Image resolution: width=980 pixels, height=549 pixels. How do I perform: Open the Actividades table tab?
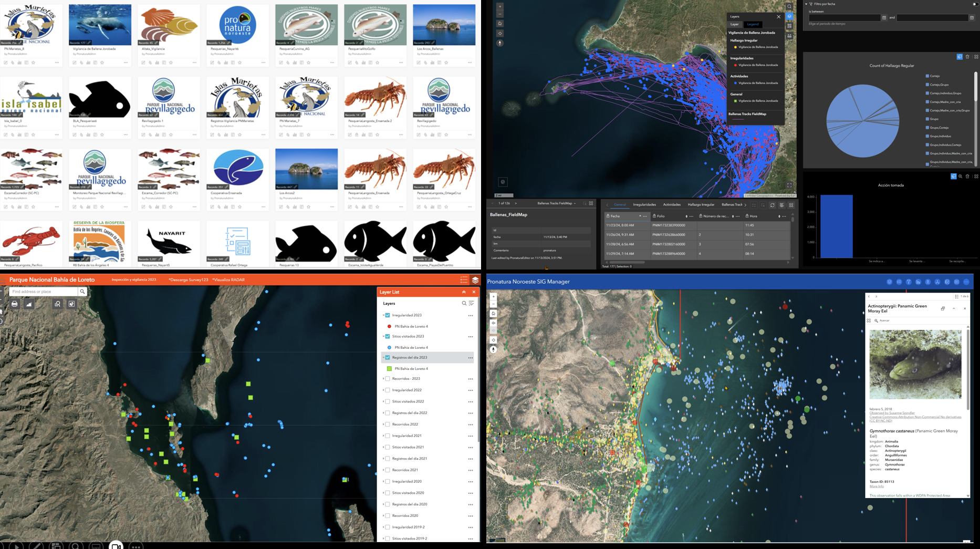[x=672, y=205]
